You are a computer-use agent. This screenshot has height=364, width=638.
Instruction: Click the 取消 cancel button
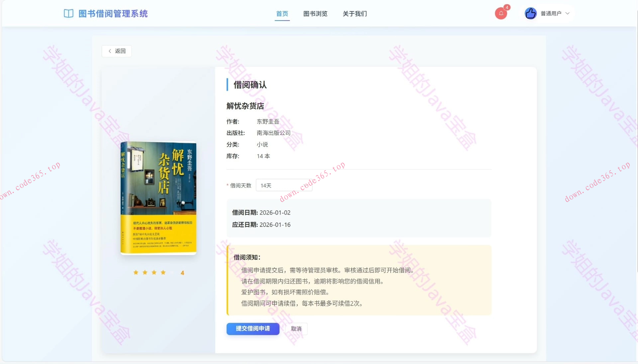(x=296, y=329)
